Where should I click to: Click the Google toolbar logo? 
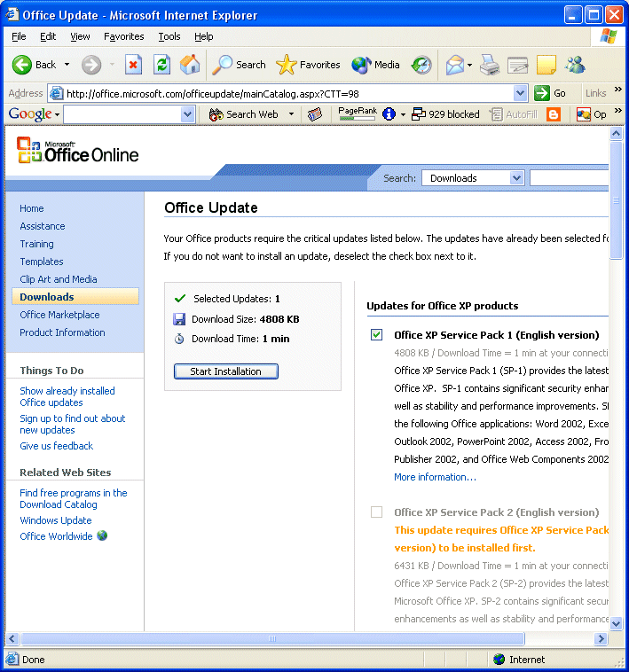30,114
